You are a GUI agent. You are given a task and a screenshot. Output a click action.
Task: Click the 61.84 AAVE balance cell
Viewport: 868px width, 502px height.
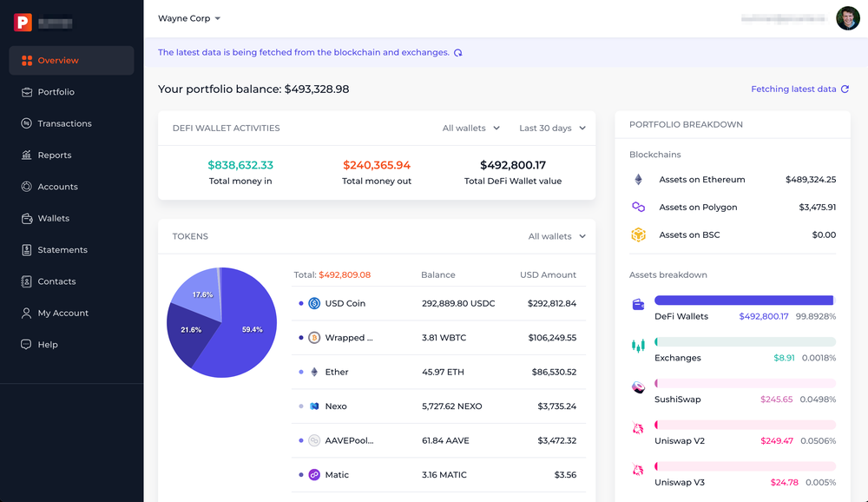click(445, 441)
